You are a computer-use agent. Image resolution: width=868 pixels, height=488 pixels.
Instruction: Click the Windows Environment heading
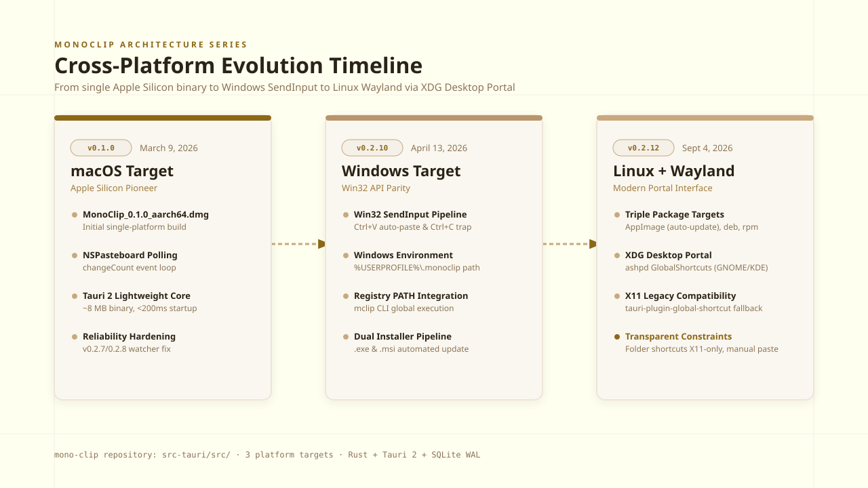click(x=403, y=255)
